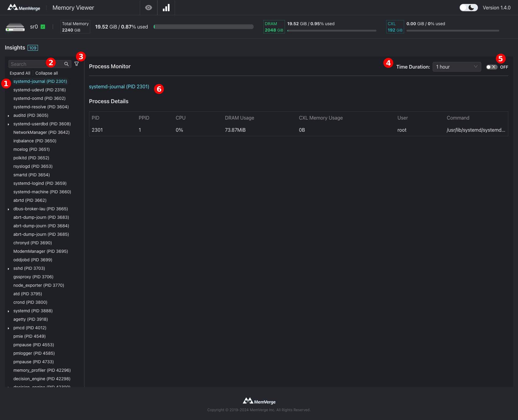Select systemd-oomd (PID 3602)

pyautogui.click(x=39, y=98)
